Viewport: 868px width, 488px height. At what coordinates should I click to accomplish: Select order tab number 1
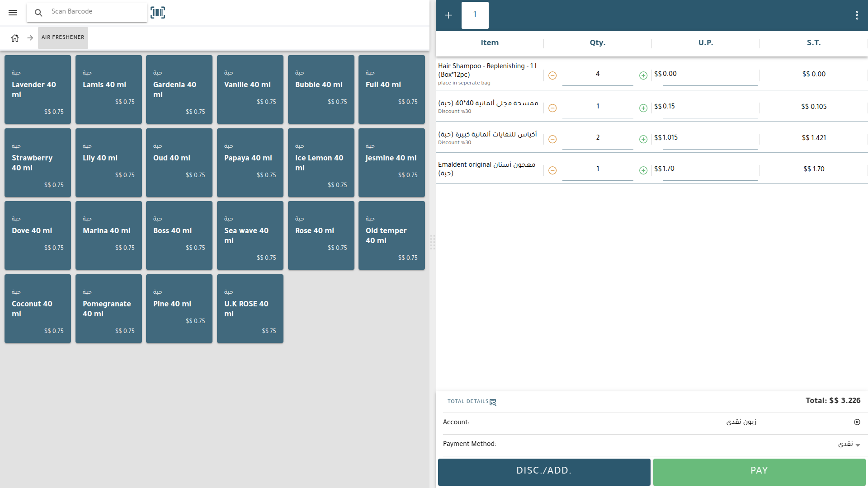[x=475, y=15]
